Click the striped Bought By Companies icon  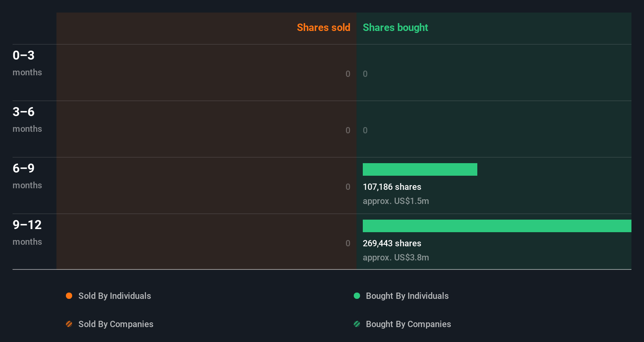357,324
